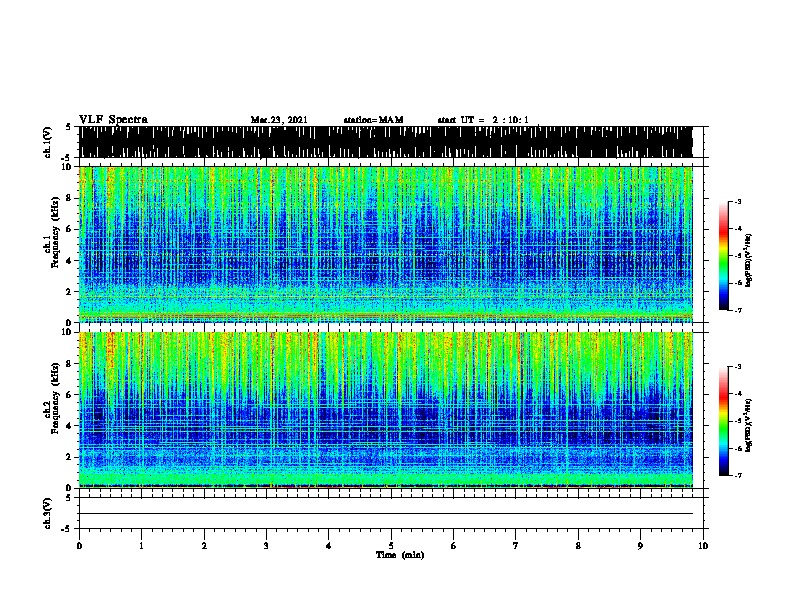Click the time axis tick label "0"

pyautogui.click(x=79, y=546)
